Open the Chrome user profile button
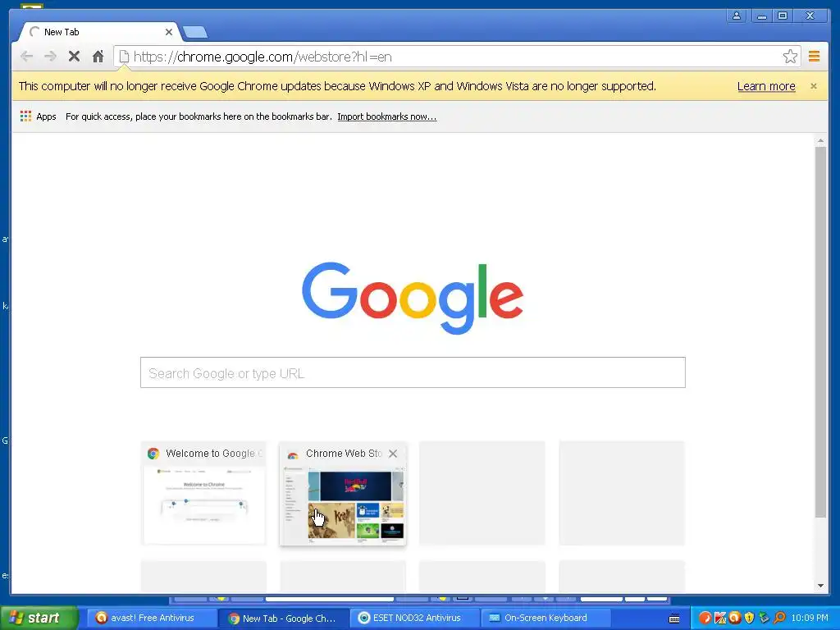This screenshot has width=840, height=630. [x=737, y=16]
